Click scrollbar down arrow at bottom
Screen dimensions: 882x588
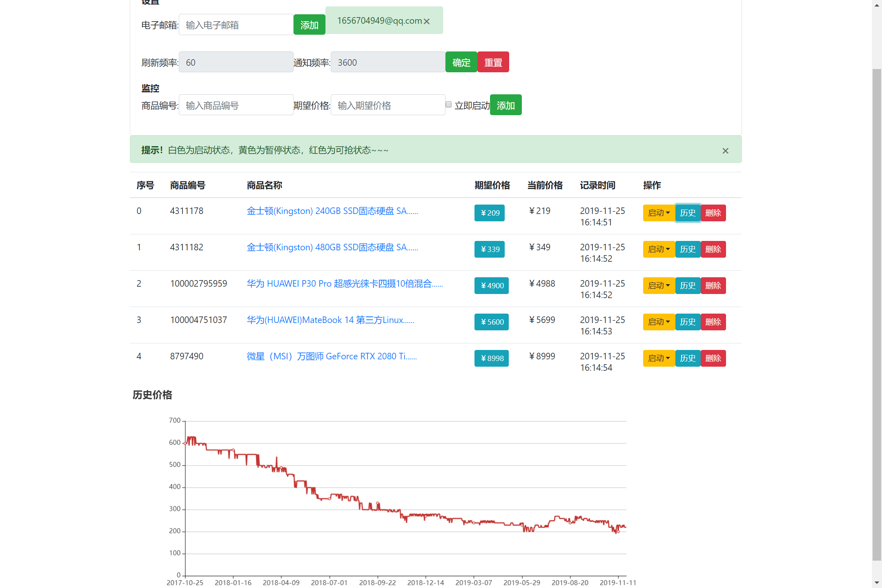[877, 583]
